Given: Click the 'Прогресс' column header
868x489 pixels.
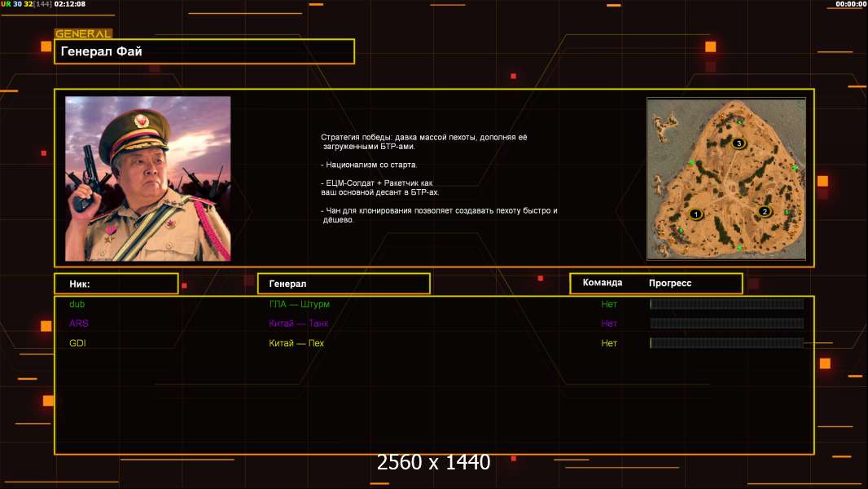Looking at the screenshot, I should point(670,283).
